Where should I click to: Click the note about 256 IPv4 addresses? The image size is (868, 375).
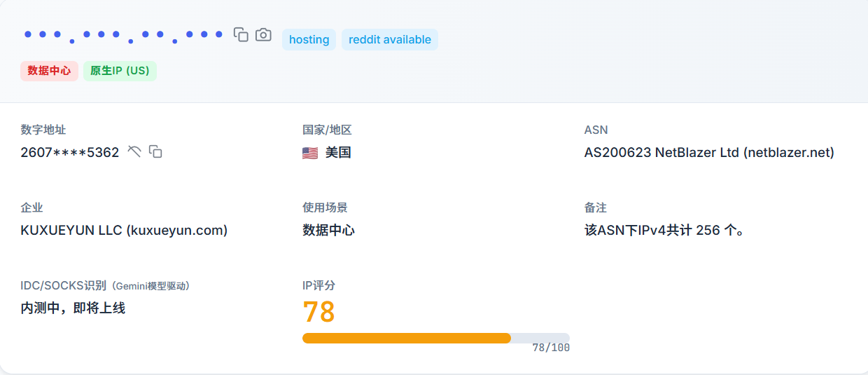click(x=664, y=230)
